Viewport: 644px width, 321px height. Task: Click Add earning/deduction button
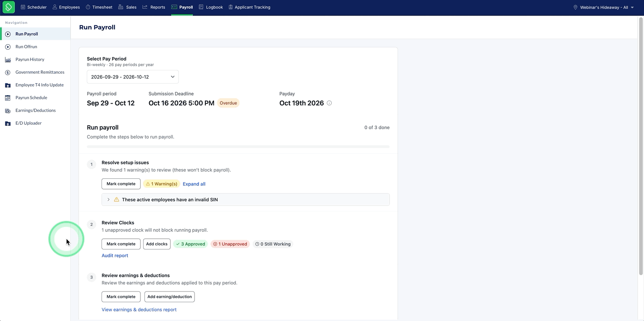point(169,297)
